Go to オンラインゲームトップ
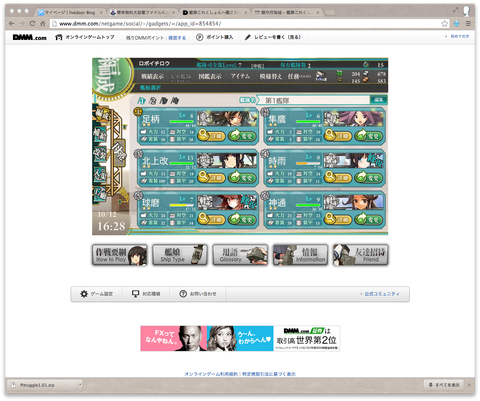Image resolution: width=480 pixels, height=401 pixels. click(85, 37)
